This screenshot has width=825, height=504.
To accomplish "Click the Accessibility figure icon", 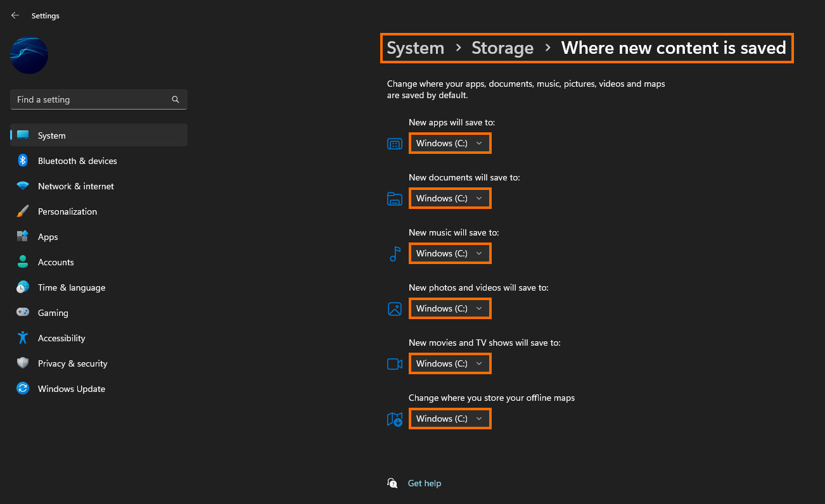I will click(x=23, y=338).
